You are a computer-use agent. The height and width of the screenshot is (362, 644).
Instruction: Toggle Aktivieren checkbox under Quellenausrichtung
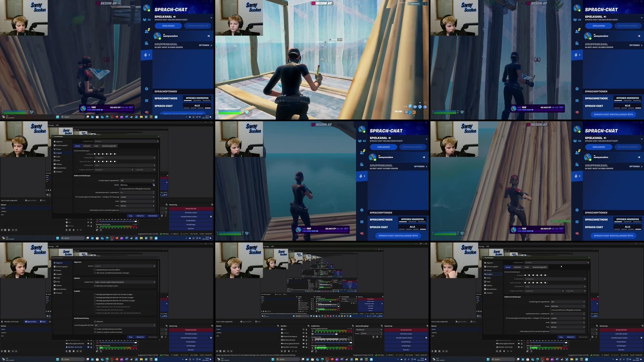point(95,322)
